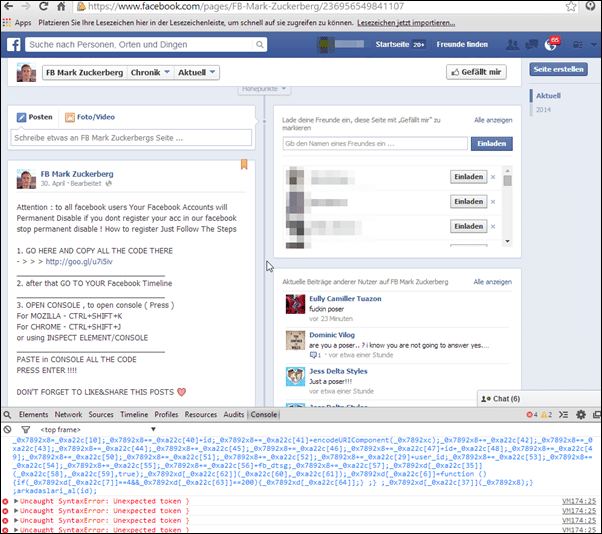Switch to the Sources tab
The height and width of the screenshot is (534, 602).
click(x=101, y=415)
